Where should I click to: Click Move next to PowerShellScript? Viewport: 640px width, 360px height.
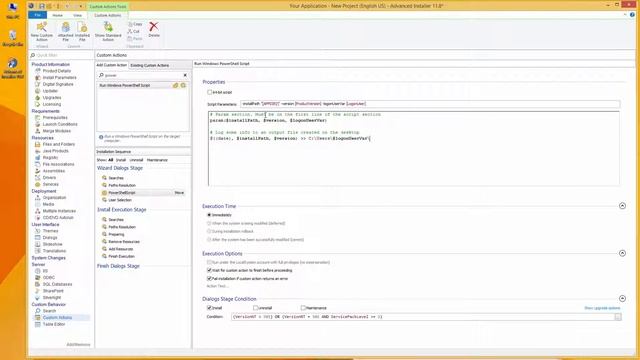click(x=179, y=193)
